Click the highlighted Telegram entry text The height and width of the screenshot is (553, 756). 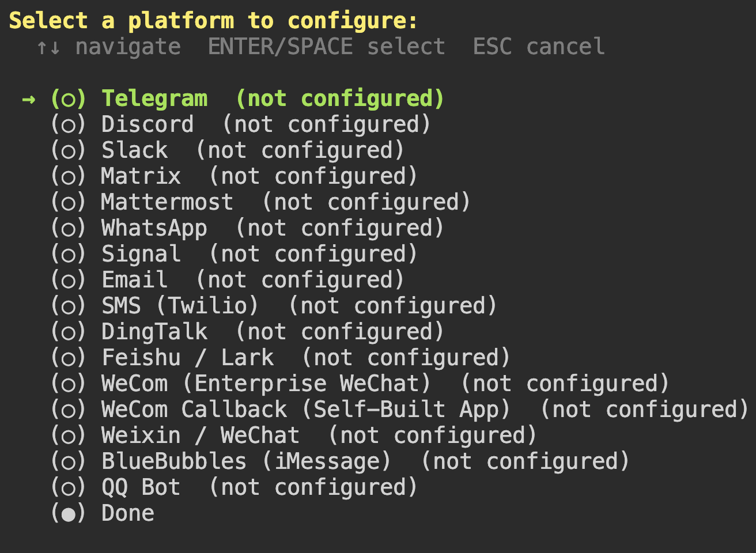pos(154,98)
